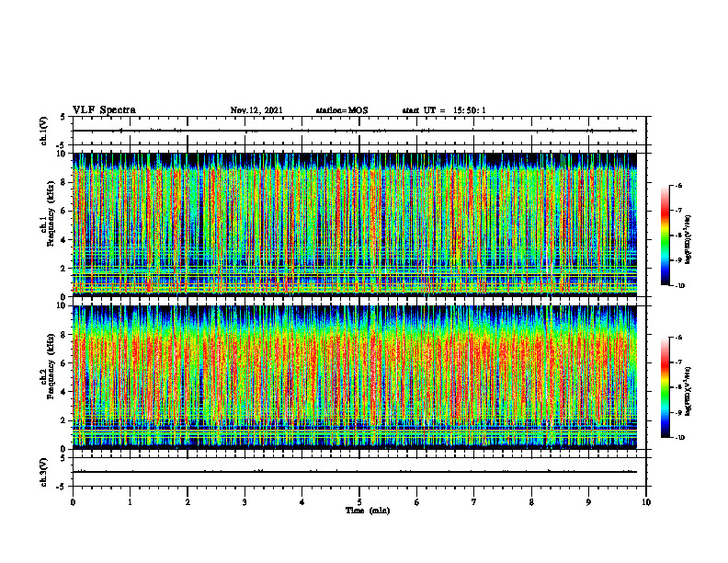Screen dimensions: 728x563
Task: Click the "-6" label on ch.1 colorbar
Action: (678, 186)
